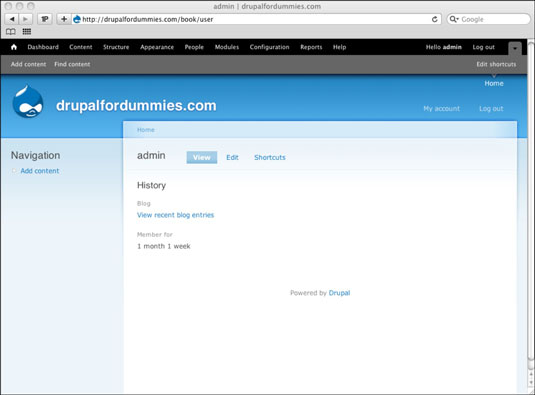Click Log out in the blue header
Screen dimensions: 535x395
(491, 108)
